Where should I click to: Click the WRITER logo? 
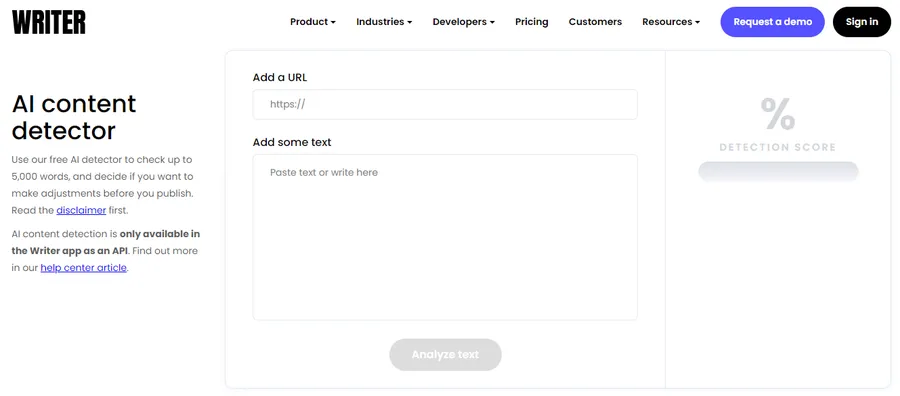tap(49, 22)
